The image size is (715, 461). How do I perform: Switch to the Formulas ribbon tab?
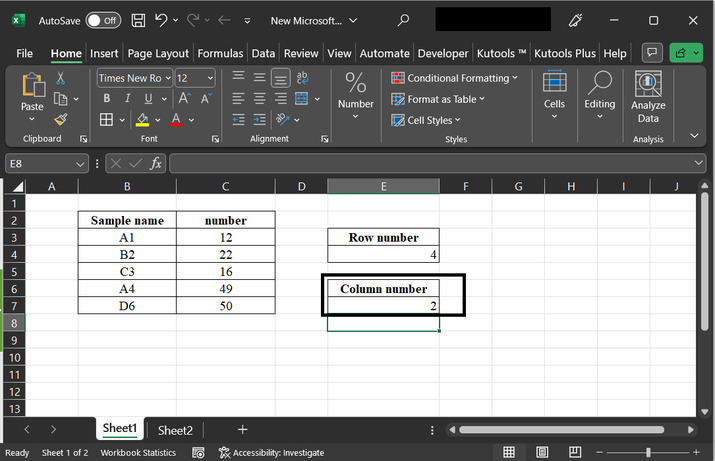click(x=220, y=53)
